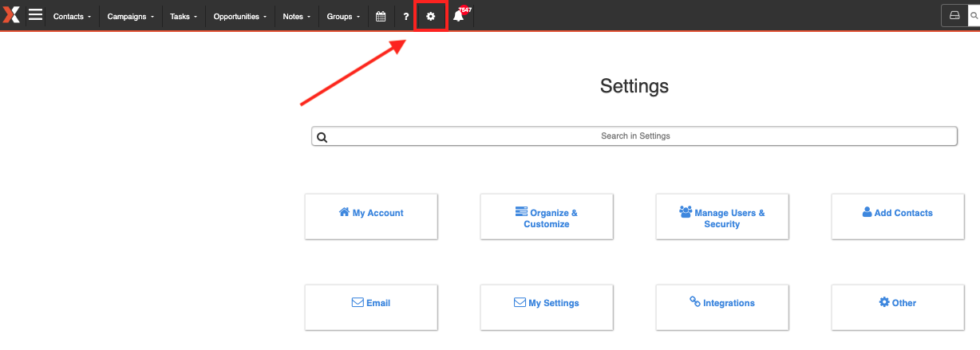Open the My Settings card
The image size is (980, 350).
point(547,307)
